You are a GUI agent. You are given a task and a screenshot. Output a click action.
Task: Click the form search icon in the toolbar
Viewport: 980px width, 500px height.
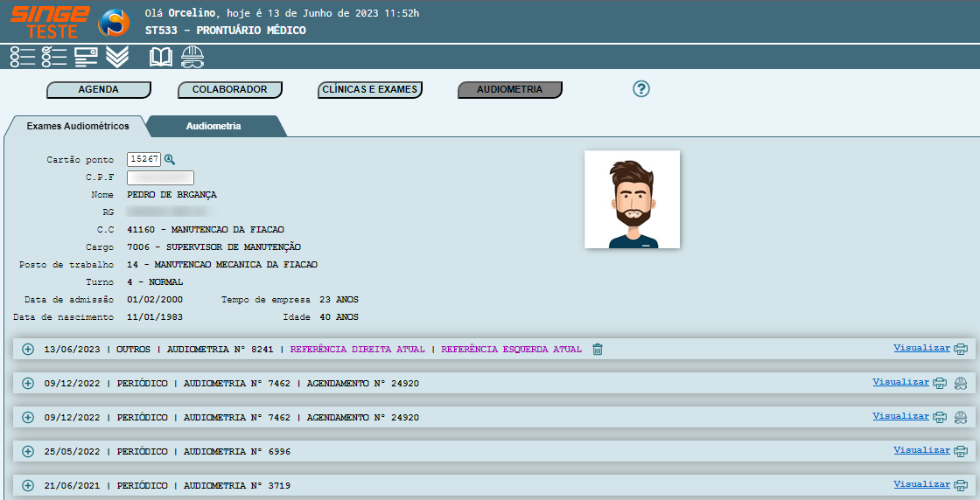click(x=86, y=58)
